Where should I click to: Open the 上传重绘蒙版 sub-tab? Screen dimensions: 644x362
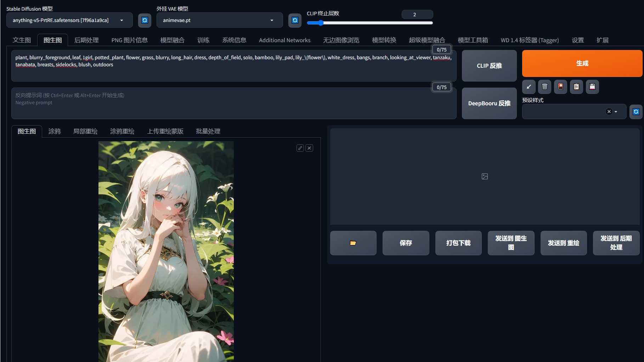coord(165,131)
